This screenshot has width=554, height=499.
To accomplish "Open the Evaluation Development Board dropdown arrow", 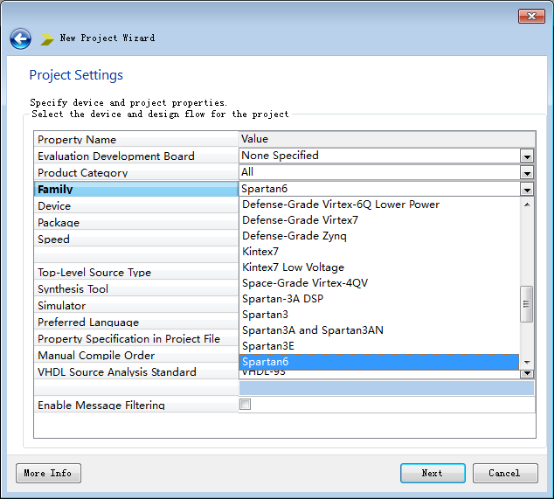I will (527, 156).
